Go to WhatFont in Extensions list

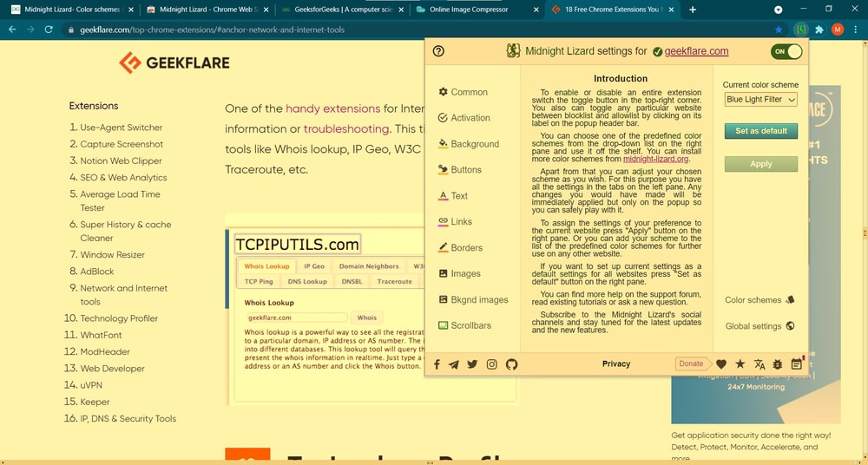(101, 335)
